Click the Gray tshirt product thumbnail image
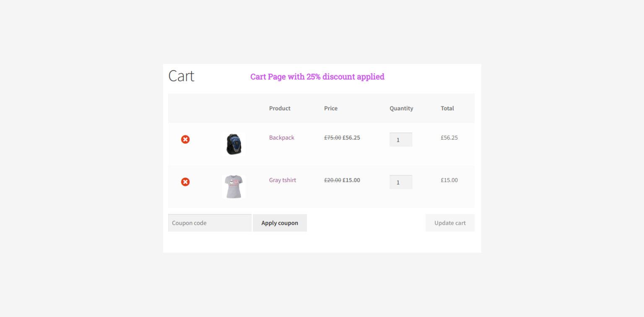This screenshot has width=644, height=317. [234, 186]
